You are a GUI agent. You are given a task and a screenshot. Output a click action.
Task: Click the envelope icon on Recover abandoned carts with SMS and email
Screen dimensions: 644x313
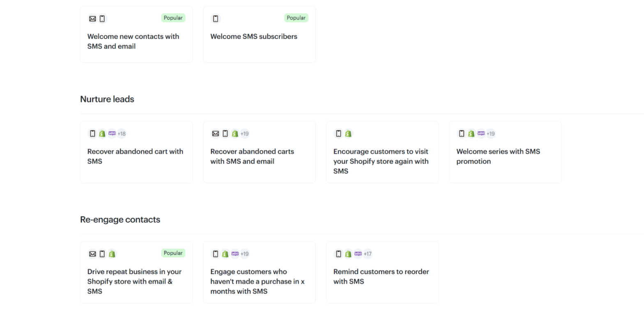coord(215,133)
